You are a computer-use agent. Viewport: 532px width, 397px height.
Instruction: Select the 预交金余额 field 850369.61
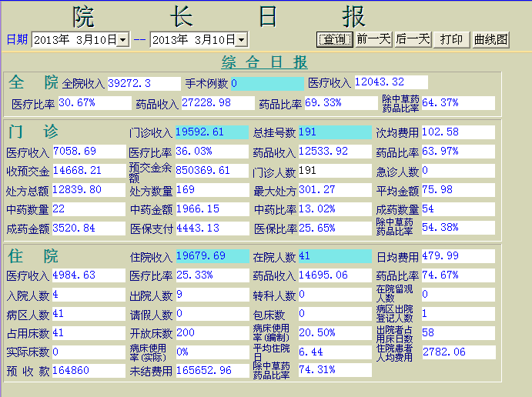click(x=212, y=171)
